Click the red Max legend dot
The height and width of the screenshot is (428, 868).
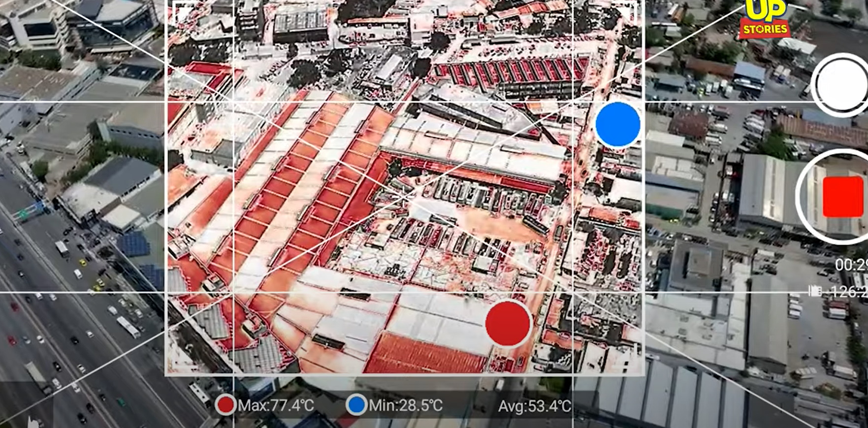225,405
